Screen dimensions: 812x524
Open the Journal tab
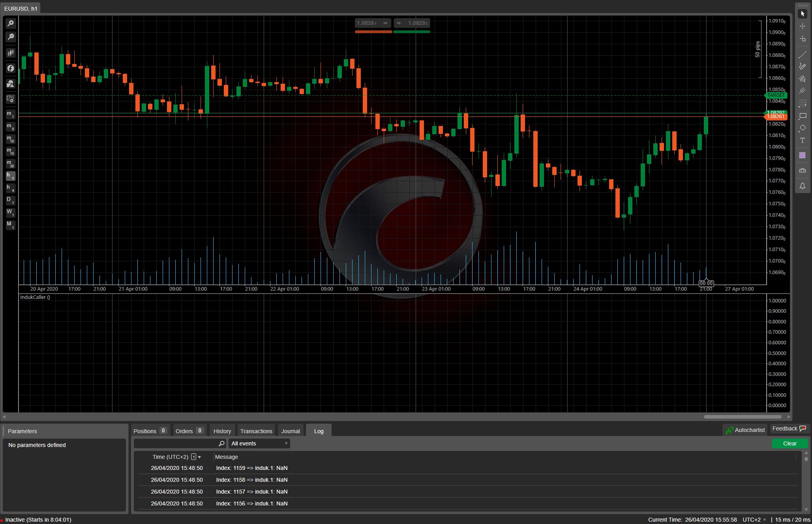pos(291,431)
